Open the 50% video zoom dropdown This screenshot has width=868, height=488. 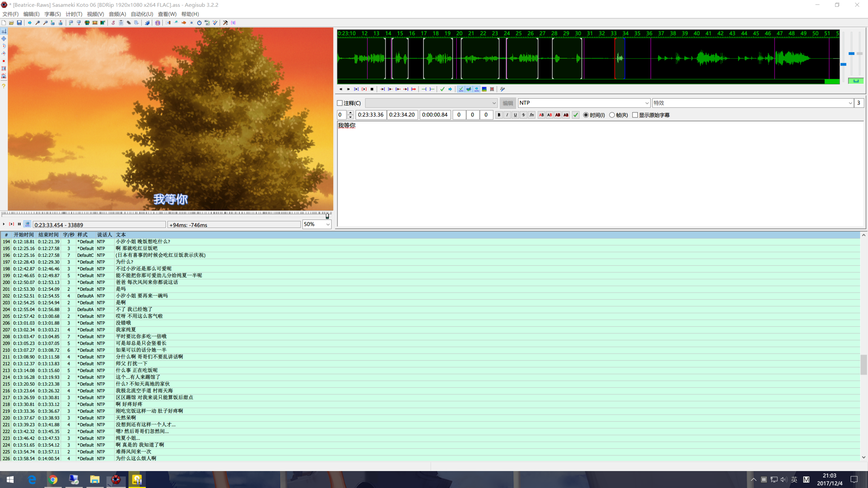(328, 224)
